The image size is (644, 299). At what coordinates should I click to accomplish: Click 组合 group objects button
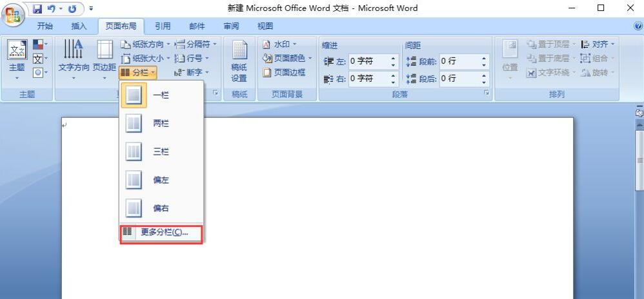pos(598,58)
